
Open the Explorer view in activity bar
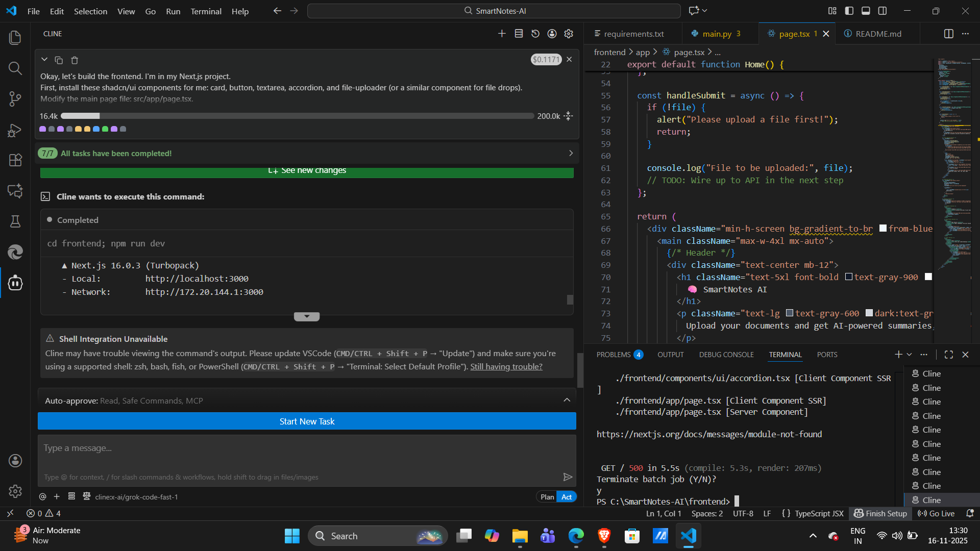pos(15,38)
